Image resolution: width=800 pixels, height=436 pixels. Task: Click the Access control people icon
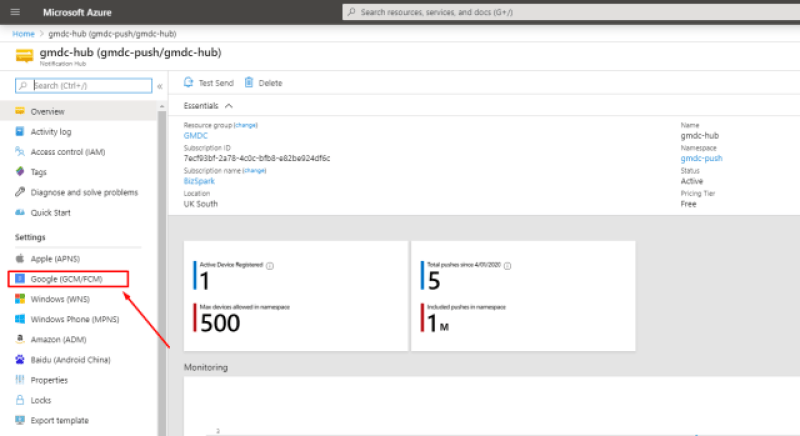click(x=20, y=151)
